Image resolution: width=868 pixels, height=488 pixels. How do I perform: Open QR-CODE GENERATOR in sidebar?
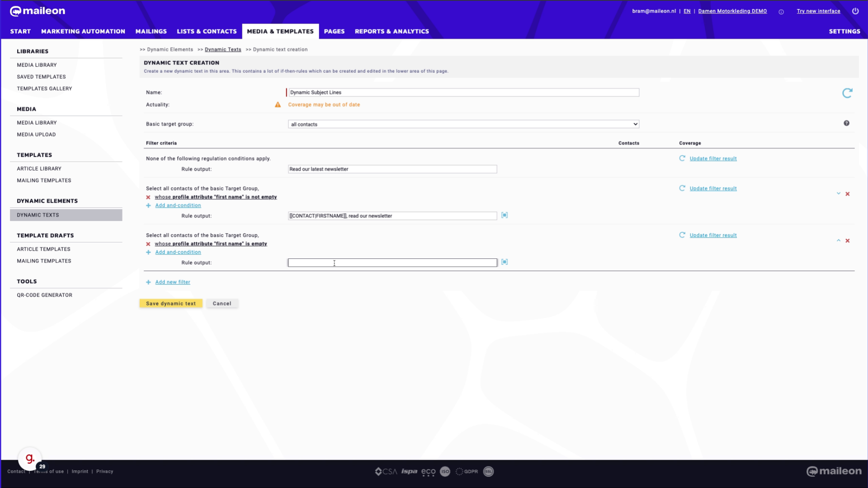[x=44, y=295]
